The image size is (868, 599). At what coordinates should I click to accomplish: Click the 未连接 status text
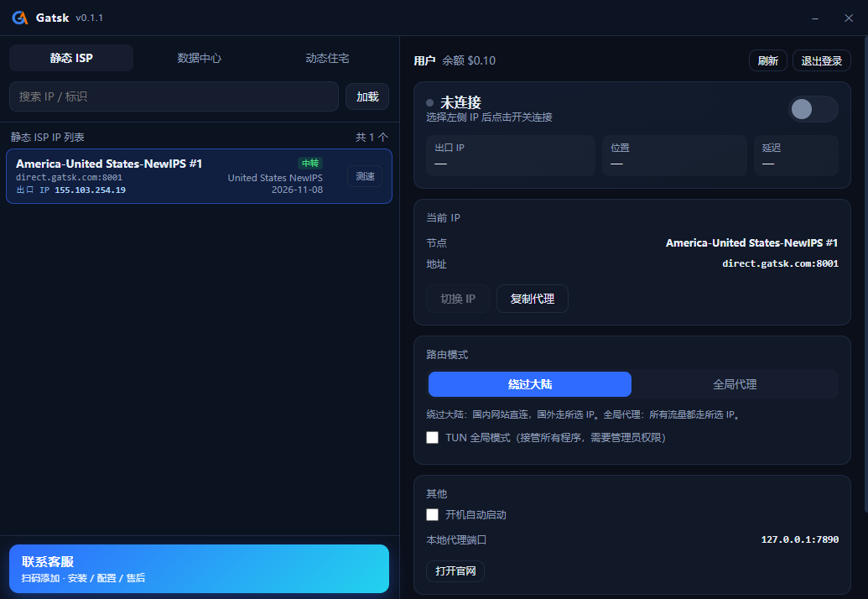tap(460, 102)
